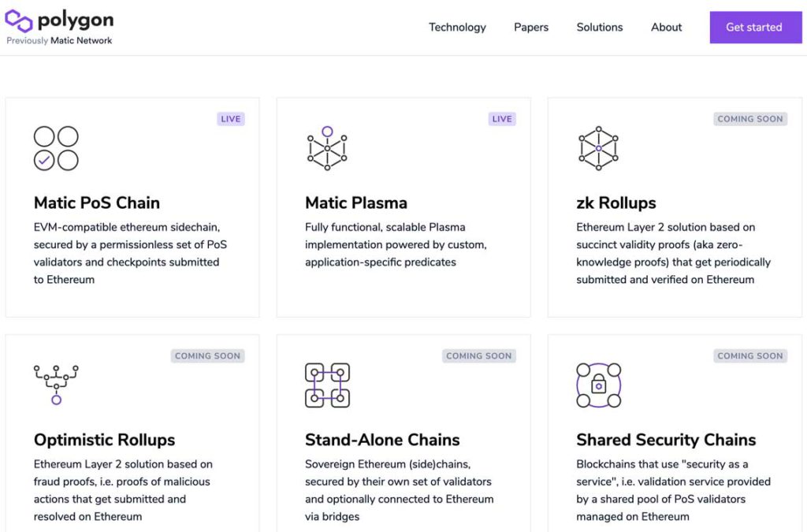Open the Papers section

pyautogui.click(x=530, y=27)
